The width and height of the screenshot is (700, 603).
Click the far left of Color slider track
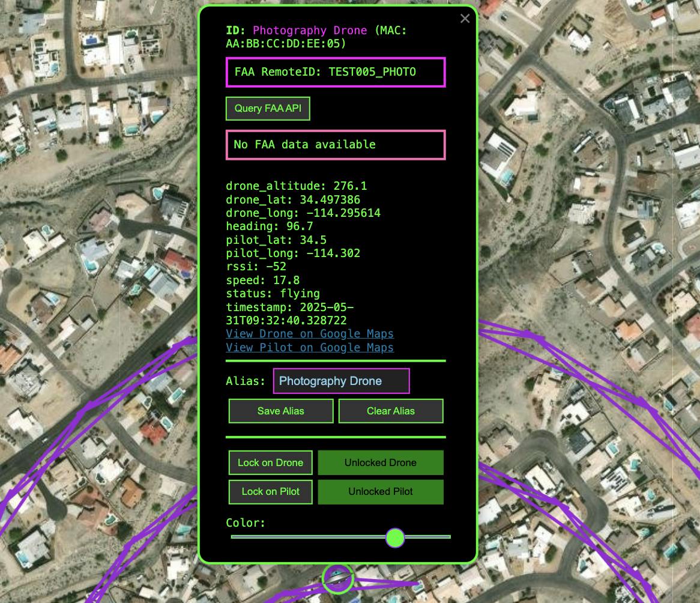click(x=234, y=537)
